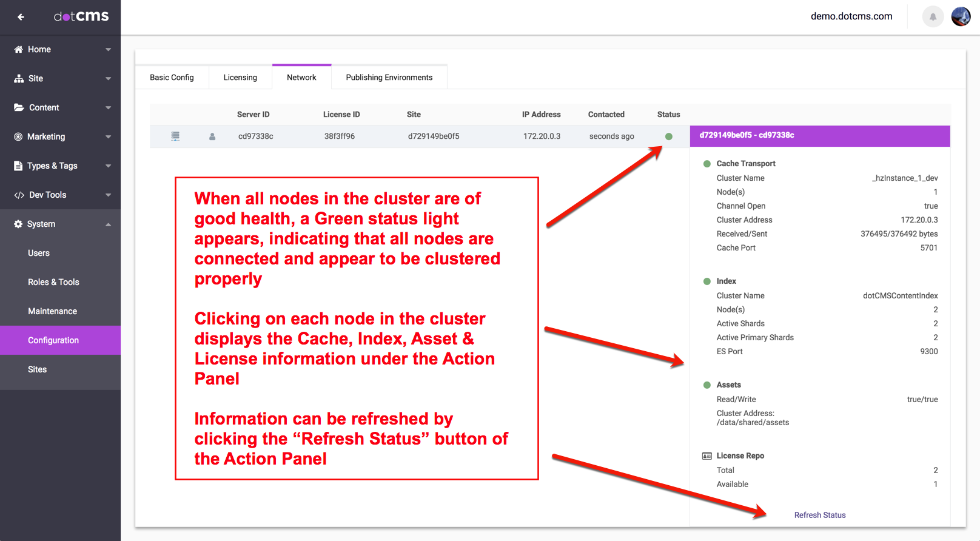Open the Publishing Environments tab
The image size is (980, 541).
pyautogui.click(x=389, y=78)
